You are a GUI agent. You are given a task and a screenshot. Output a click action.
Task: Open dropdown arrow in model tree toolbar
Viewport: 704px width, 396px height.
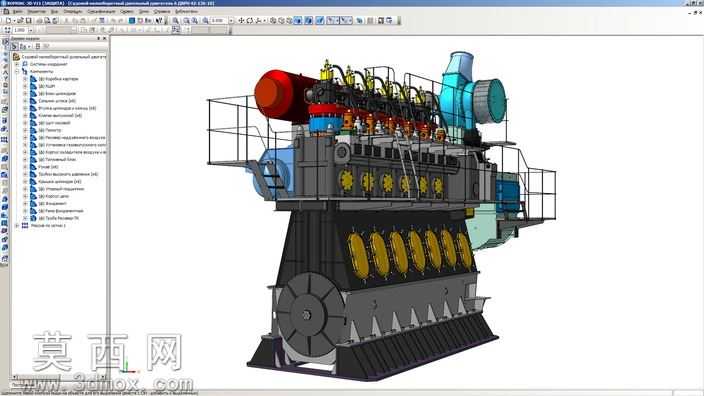(29, 46)
